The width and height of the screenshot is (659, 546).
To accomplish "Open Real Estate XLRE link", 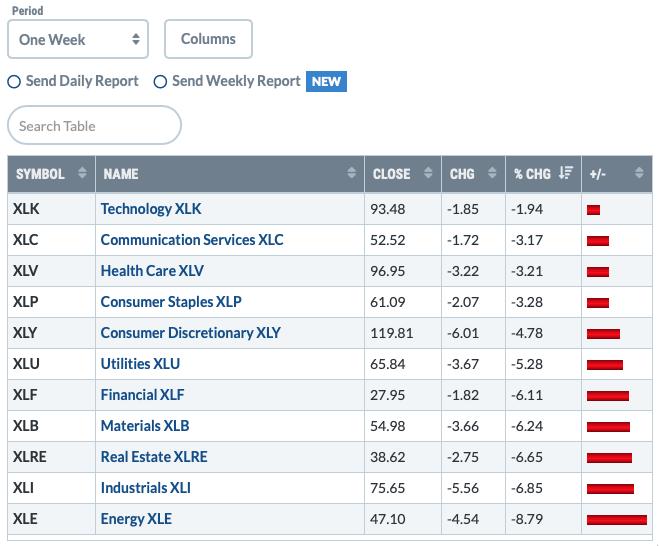I will [154, 457].
